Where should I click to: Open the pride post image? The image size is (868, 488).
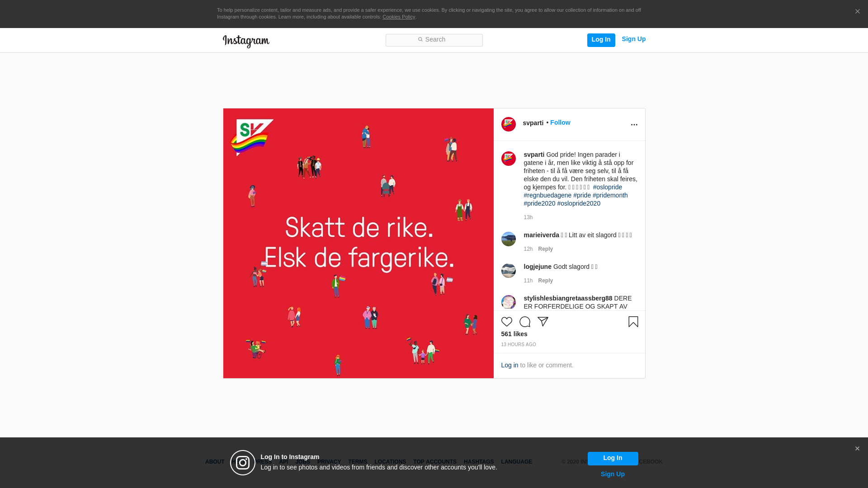pyautogui.click(x=358, y=243)
